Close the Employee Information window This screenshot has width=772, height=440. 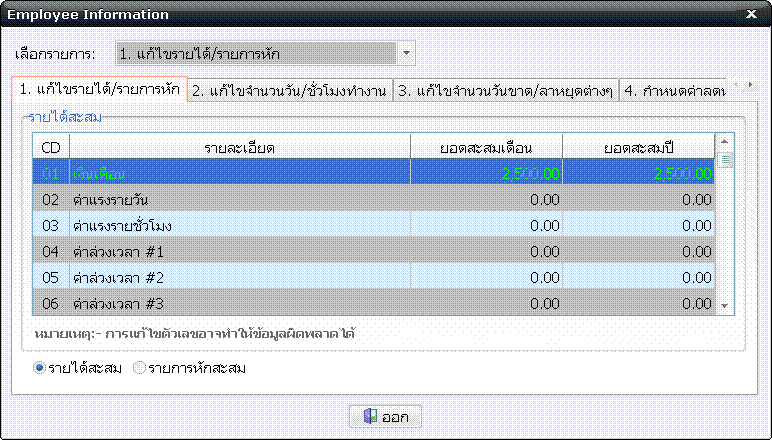752,15
